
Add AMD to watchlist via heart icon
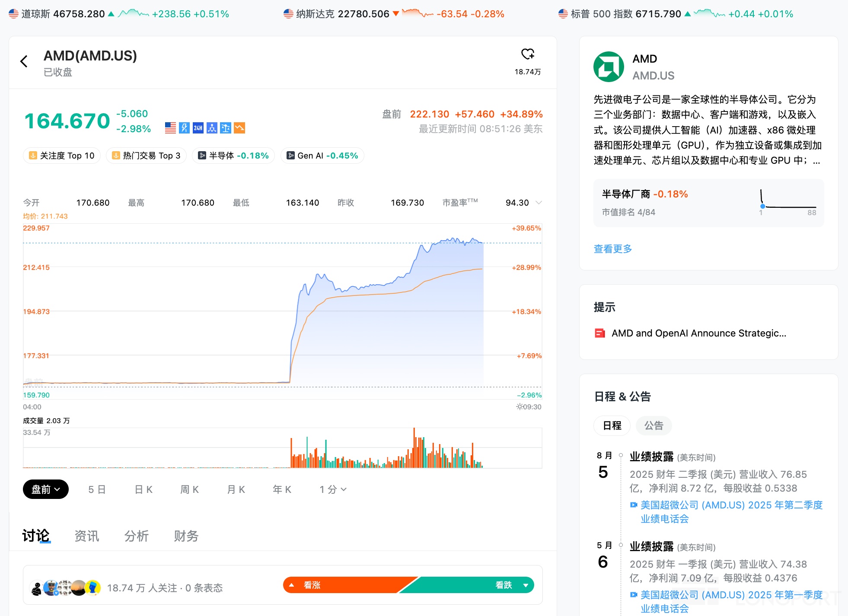527,54
